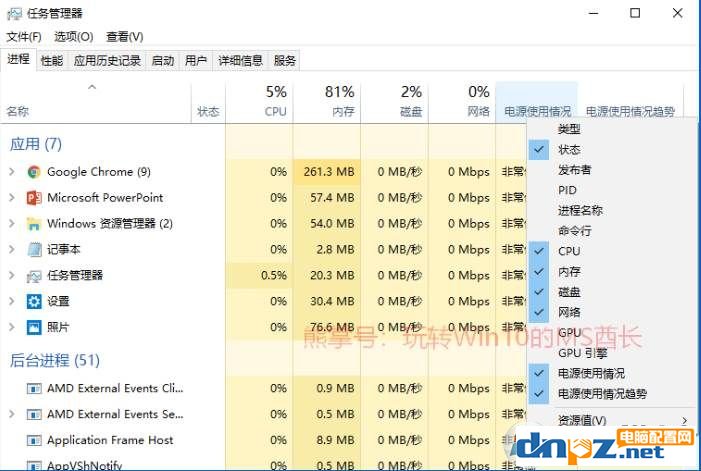This screenshot has height=471, width=701.
Task: Click the 30.4 MB memory cell of 设置
Action: click(x=327, y=302)
